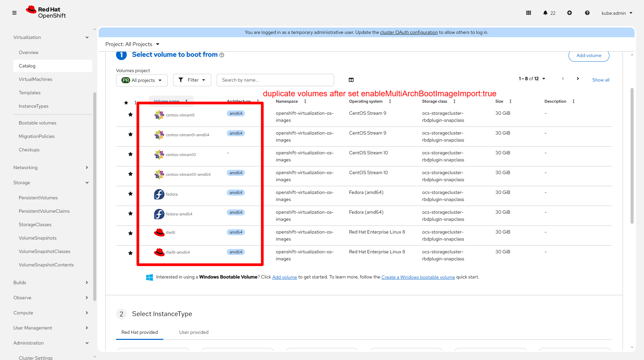Click the Show all link
This screenshot has height=360, width=644.
pos(601,80)
